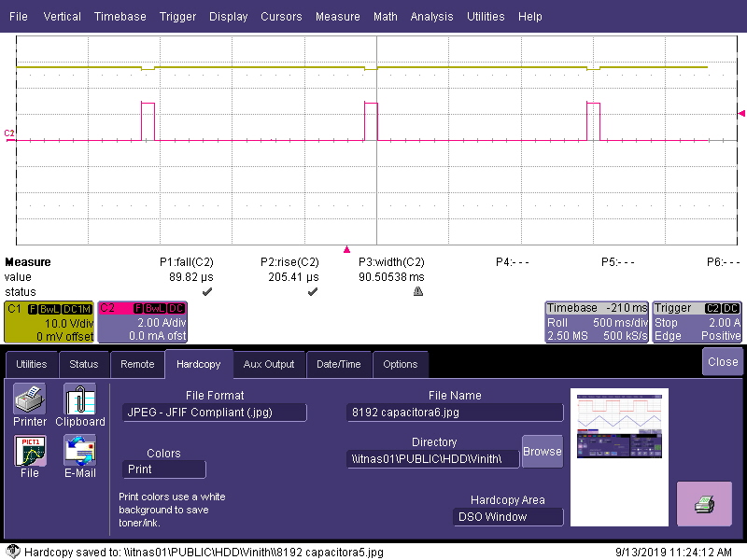Click the 90.50538 ms width value
747x560 pixels.
[x=391, y=277]
